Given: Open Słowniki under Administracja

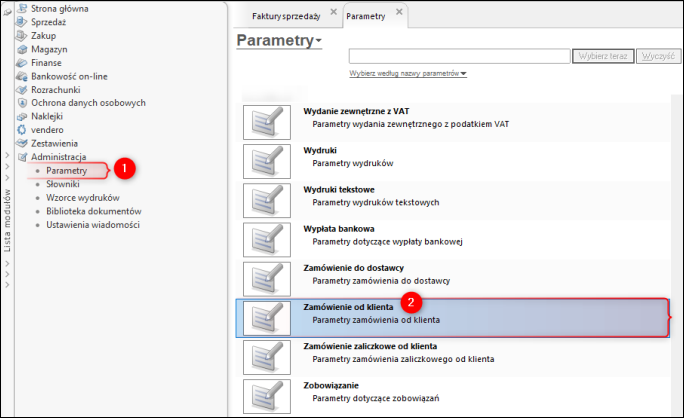Looking at the screenshot, I should [62, 184].
